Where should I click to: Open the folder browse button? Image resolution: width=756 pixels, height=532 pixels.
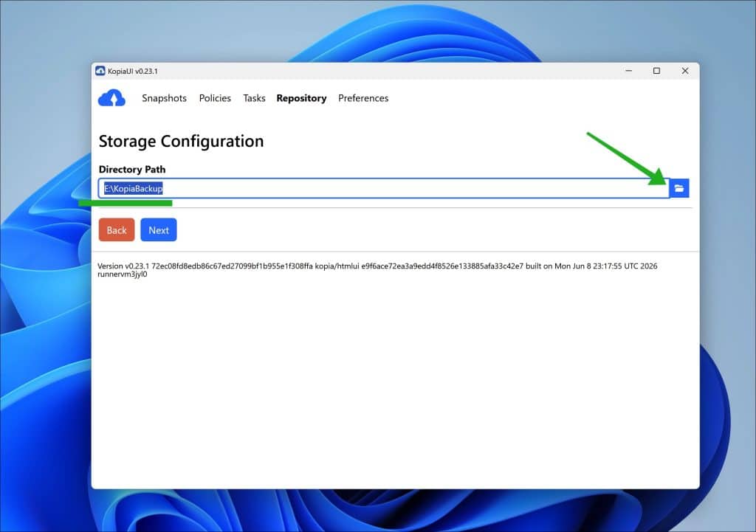pyautogui.click(x=679, y=188)
